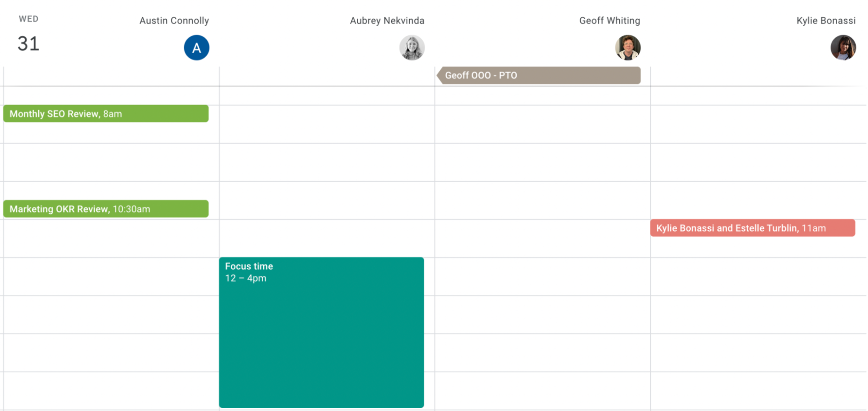The image size is (868, 411).
Task: Select Kylie Bonassi's profile picture
Action: click(x=843, y=48)
